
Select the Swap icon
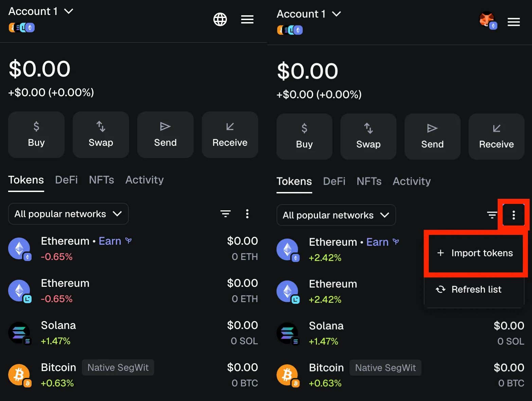[101, 135]
